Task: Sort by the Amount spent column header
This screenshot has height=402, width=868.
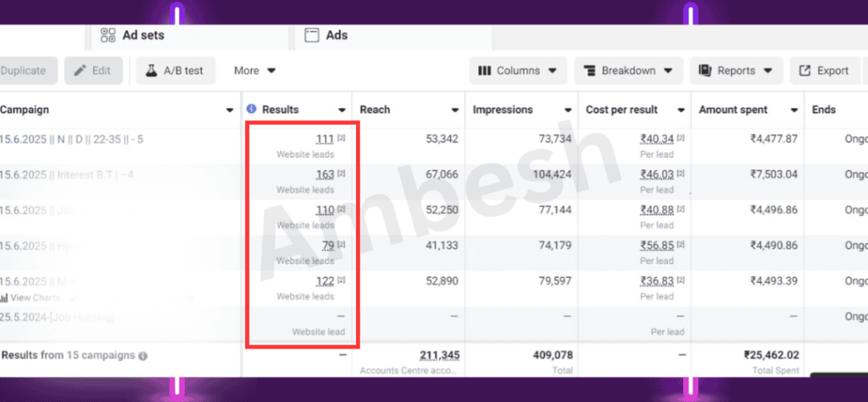Action: (x=733, y=109)
